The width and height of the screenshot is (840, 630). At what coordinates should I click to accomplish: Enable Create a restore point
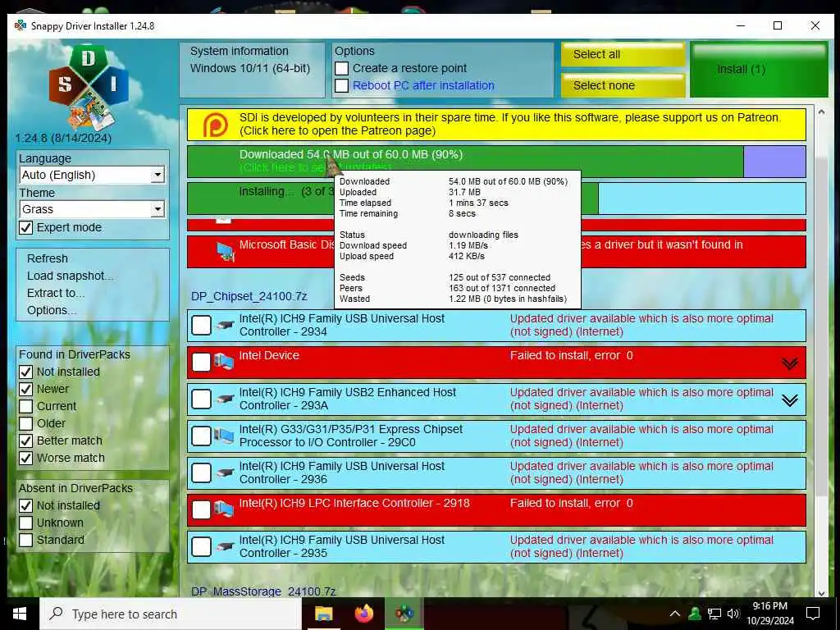[x=342, y=69]
